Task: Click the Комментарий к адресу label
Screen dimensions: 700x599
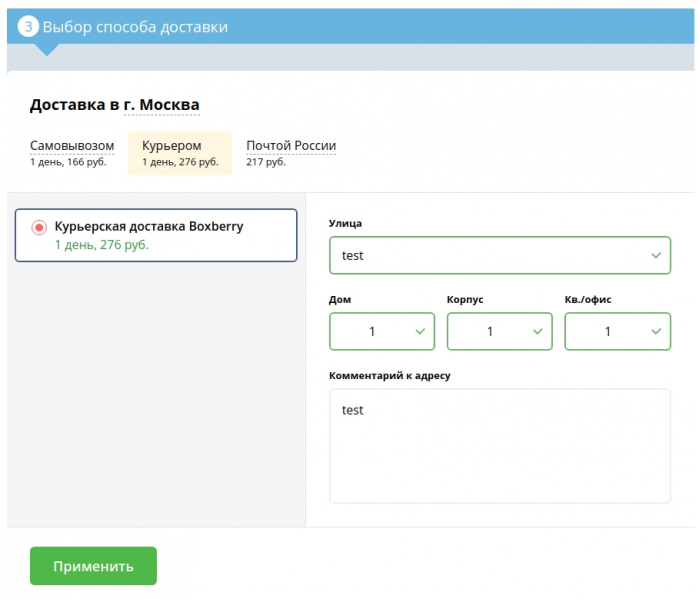Action: [x=390, y=376]
